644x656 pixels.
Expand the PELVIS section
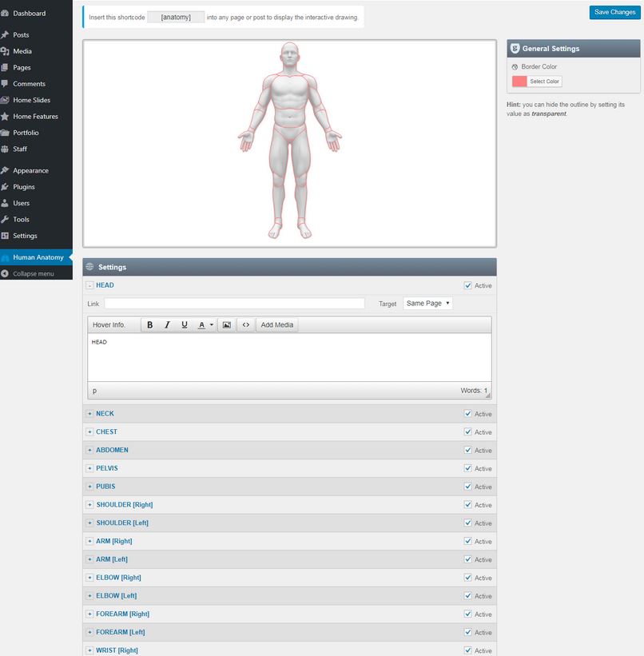89,468
